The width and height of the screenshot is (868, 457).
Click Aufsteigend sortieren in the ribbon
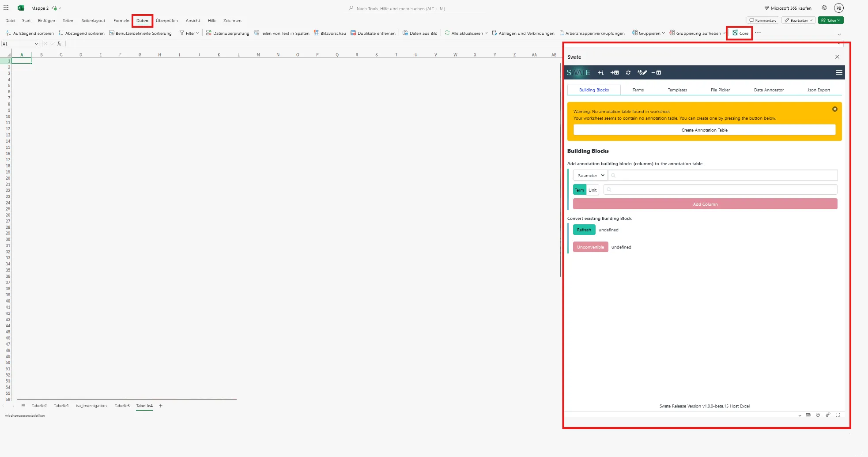point(30,33)
